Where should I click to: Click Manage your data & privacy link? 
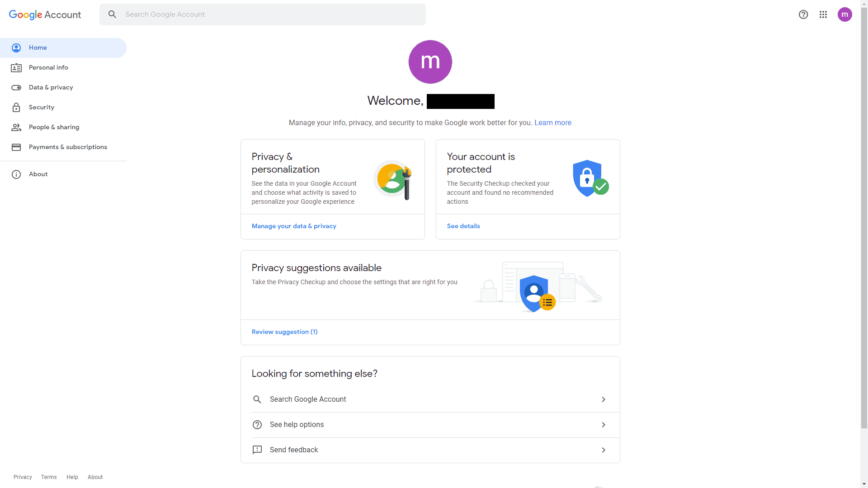pos(294,226)
